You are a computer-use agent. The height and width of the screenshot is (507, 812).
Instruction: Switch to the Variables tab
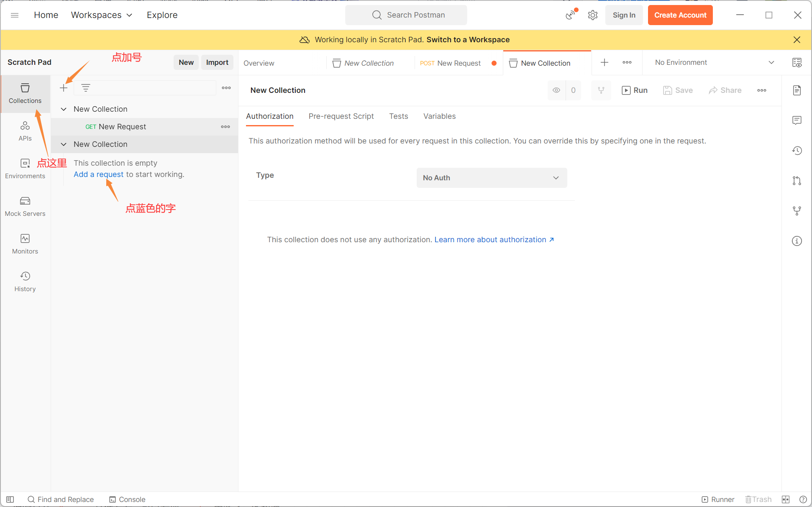[439, 116]
